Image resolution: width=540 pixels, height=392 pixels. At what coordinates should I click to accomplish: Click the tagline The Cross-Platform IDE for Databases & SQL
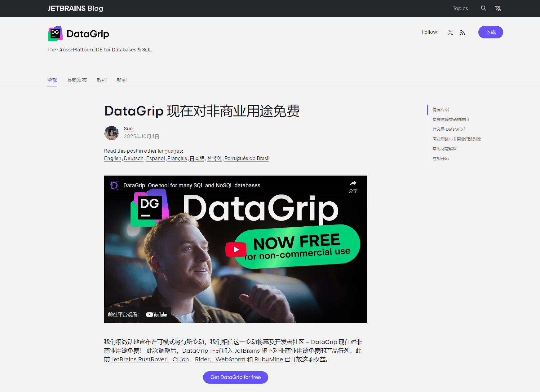(100, 50)
